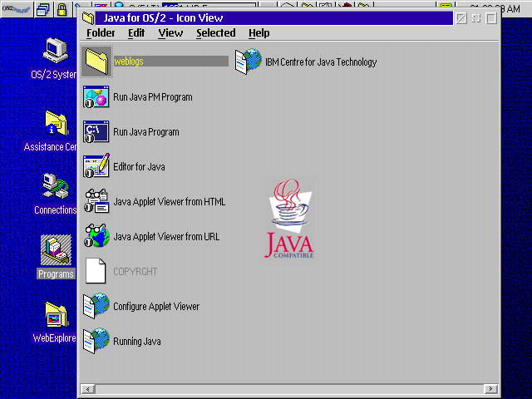Click the horizontal scrollbar track
Viewport: 532px width, 399px height.
click(x=289, y=389)
